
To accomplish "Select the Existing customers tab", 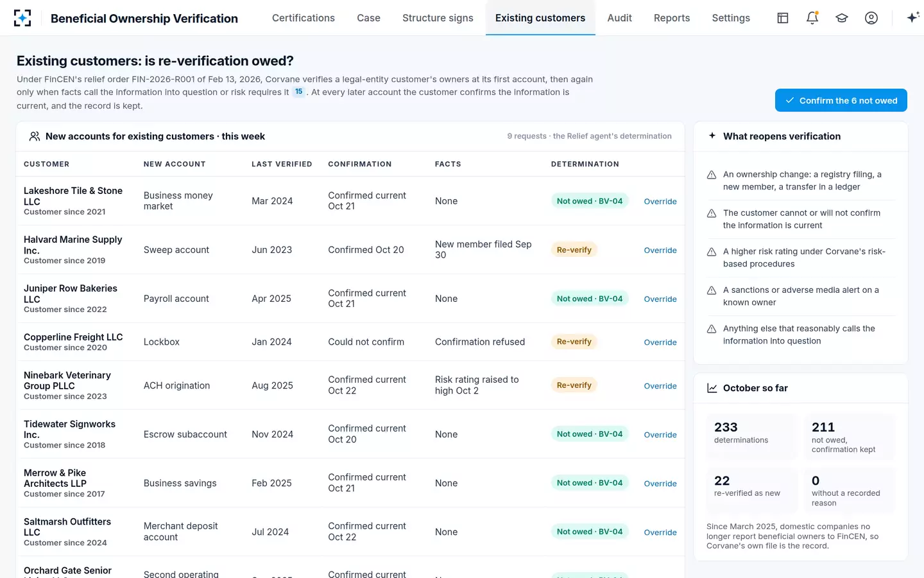I will 540,18.
